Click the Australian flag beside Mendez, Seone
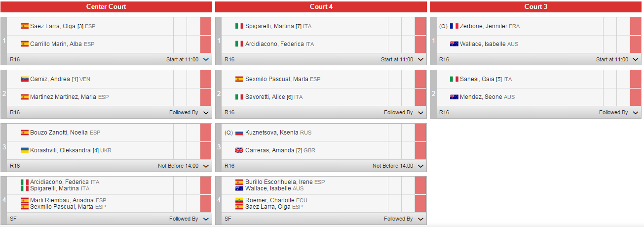 (x=454, y=97)
